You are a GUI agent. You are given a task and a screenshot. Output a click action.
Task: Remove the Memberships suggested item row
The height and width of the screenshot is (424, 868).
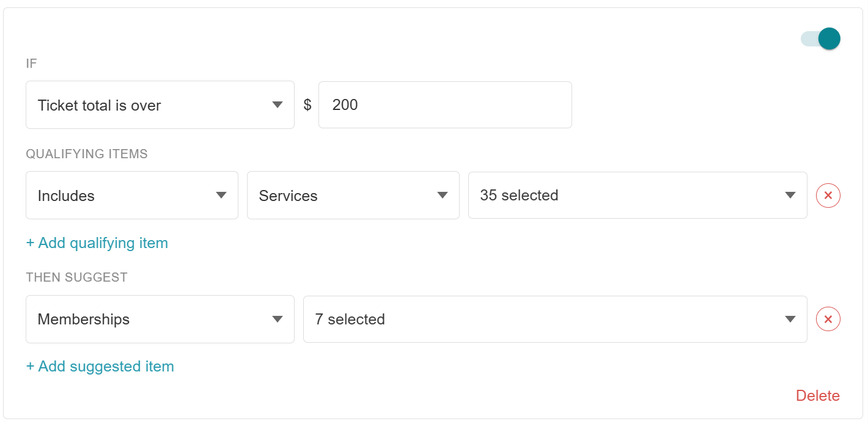pos(828,319)
